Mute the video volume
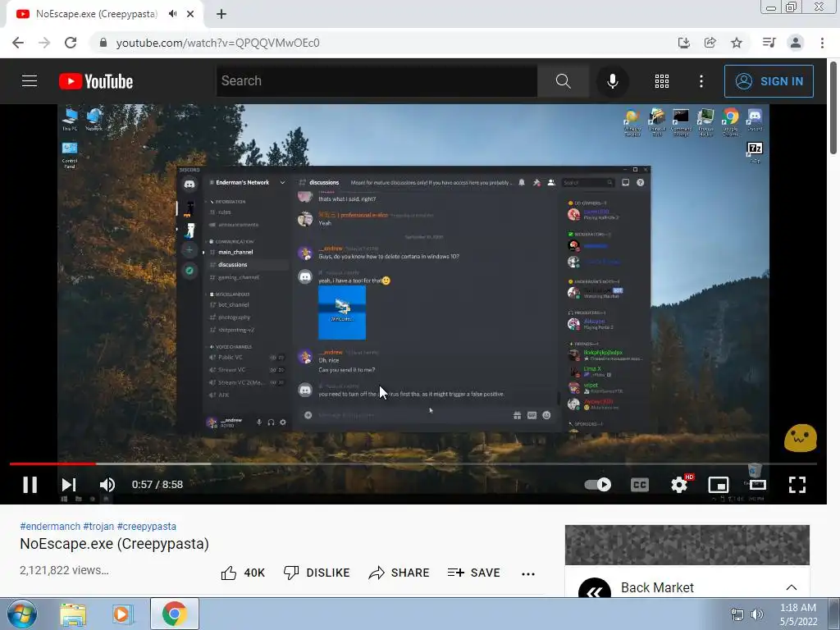This screenshot has width=840, height=630. (x=107, y=484)
